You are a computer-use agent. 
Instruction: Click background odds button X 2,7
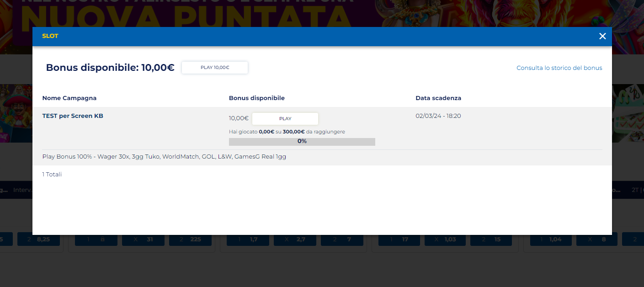[x=295, y=239]
